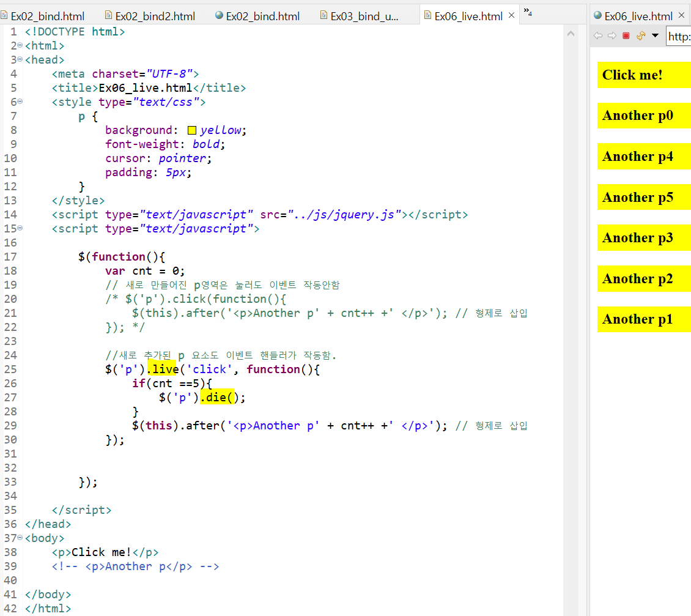Click the yellow color swatch on line 8

[191, 130]
